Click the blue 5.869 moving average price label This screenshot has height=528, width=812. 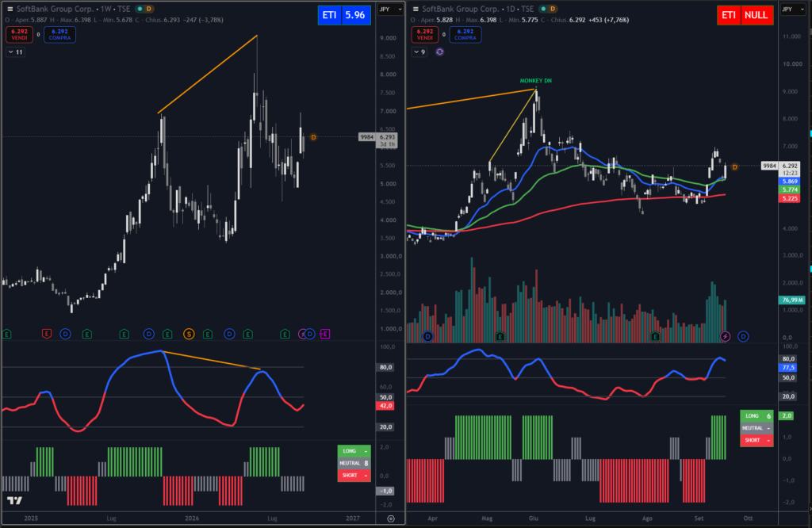coord(790,182)
